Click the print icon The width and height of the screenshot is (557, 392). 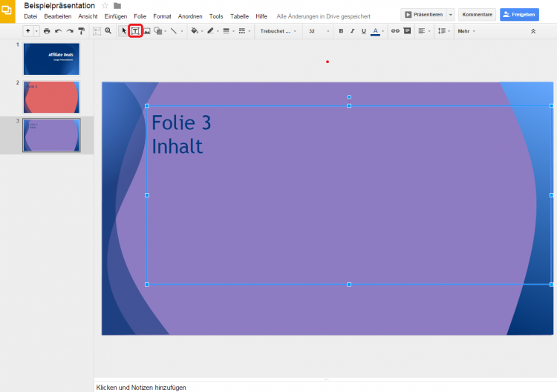pyautogui.click(x=47, y=31)
